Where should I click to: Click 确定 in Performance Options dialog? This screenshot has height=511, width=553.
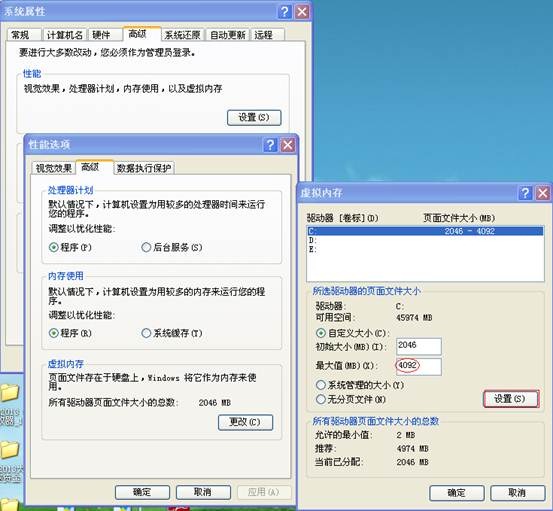[x=142, y=492]
